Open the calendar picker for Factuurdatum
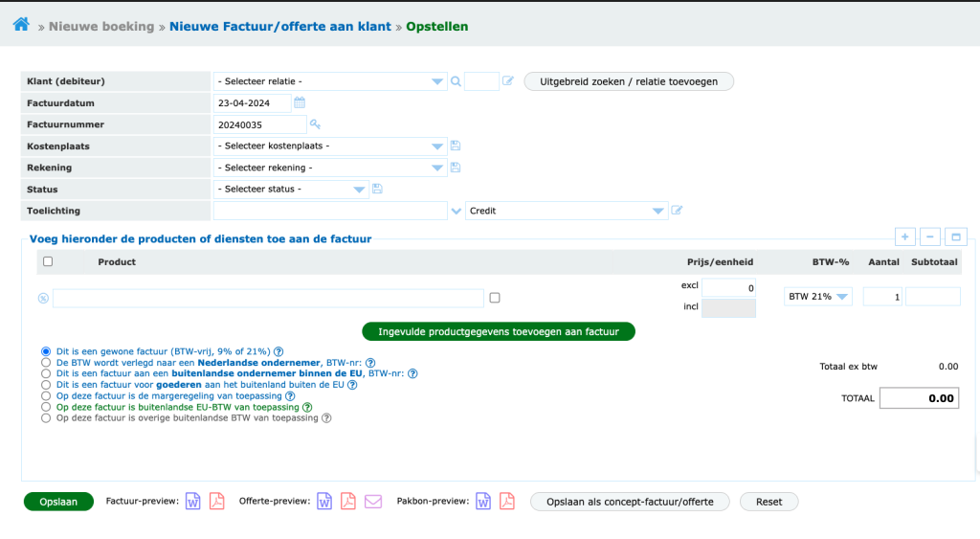 [x=300, y=102]
